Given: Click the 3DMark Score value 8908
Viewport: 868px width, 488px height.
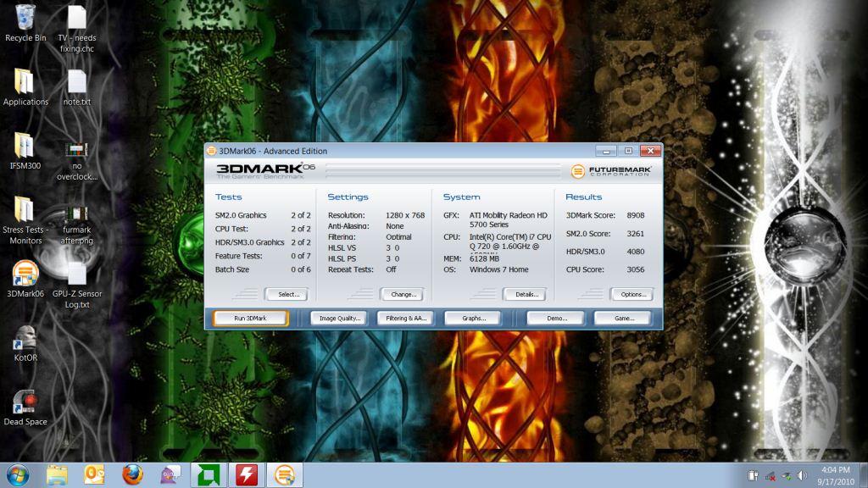Looking at the screenshot, I should coord(636,215).
